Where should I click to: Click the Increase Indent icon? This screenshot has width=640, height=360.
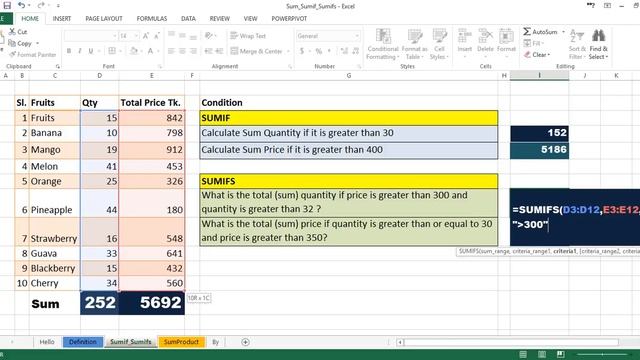click(x=219, y=51)
